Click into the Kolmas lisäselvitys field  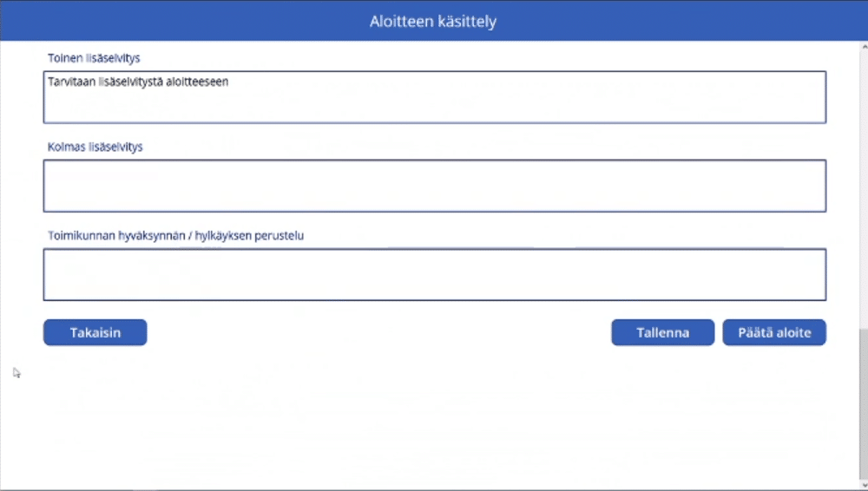coord(434,186)
